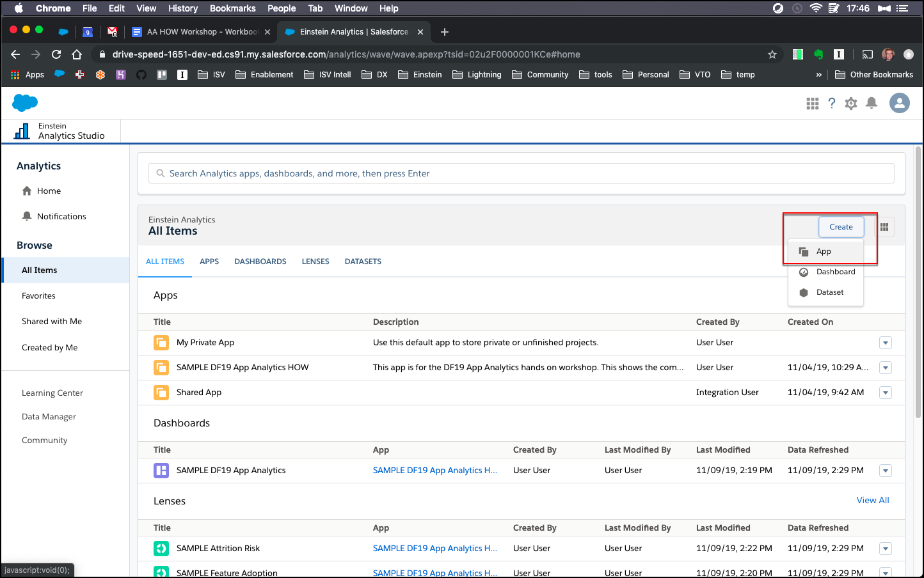
Task: Open the SAMPLE DF19 App Analytics H... app link in Dashboards
Action: pyautogui.click(x=435, y=471)
